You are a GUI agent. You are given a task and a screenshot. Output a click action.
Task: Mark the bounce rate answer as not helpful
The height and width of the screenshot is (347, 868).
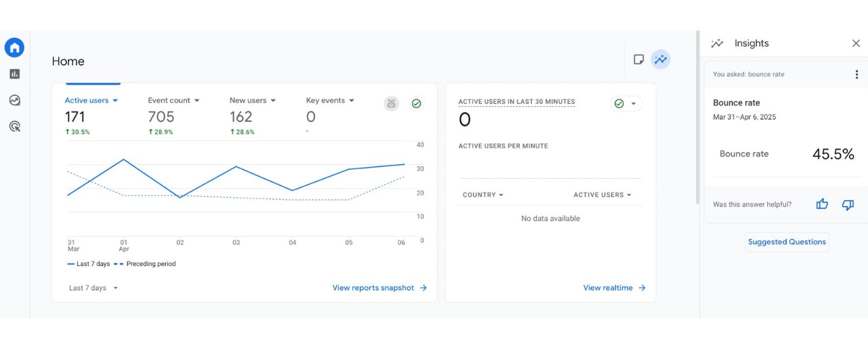[847, 204]
